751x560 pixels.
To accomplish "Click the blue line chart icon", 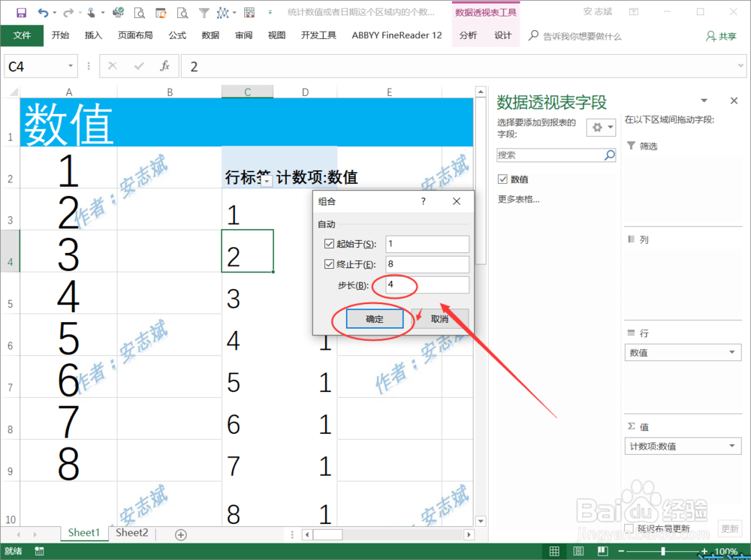I will click(222, 13).
